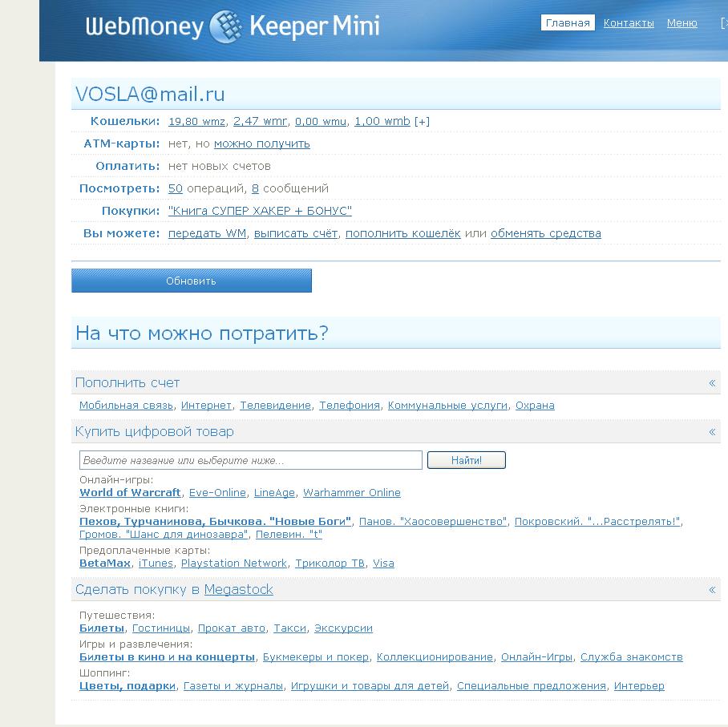Open Экскурсии link

[x=344, y=628]
